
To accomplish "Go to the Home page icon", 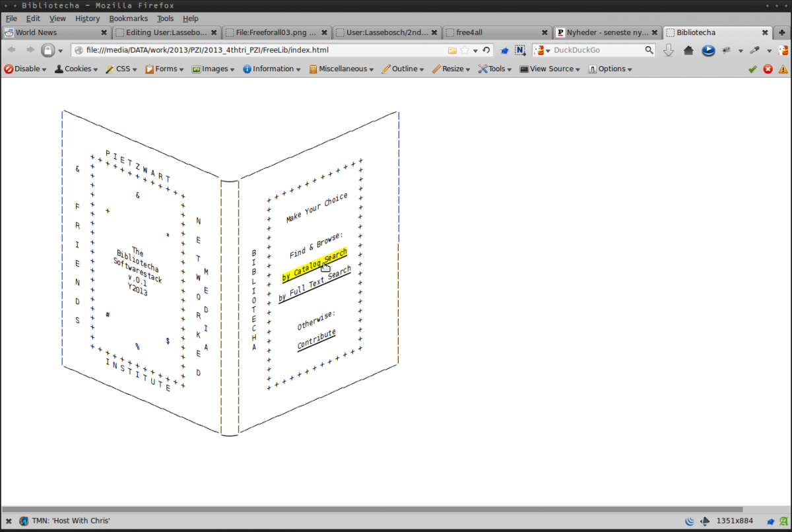I will pyautogui.click(x=688, y=50).
